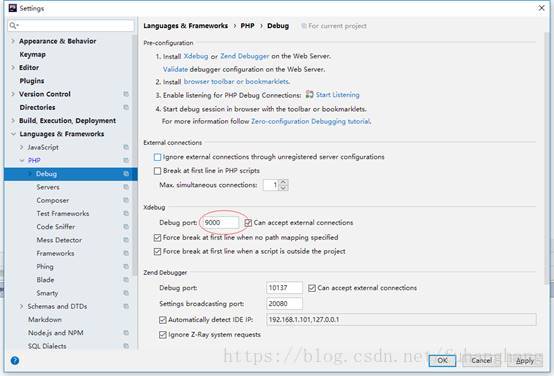The width and height of the screenshot is (554, 376).
Task: Click the PhpStorm icon in the title bar
Action: pyautogui.click(x=13, y=8)
